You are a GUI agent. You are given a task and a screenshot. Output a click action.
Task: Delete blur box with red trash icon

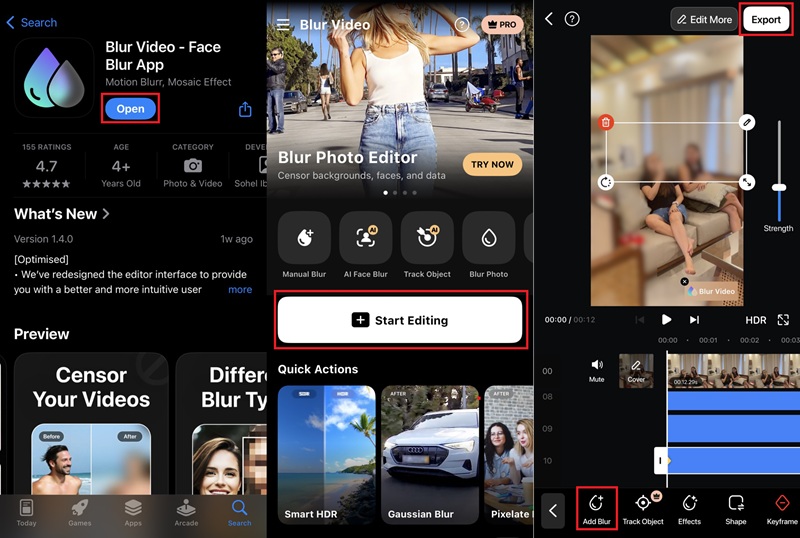coord(605,122)
